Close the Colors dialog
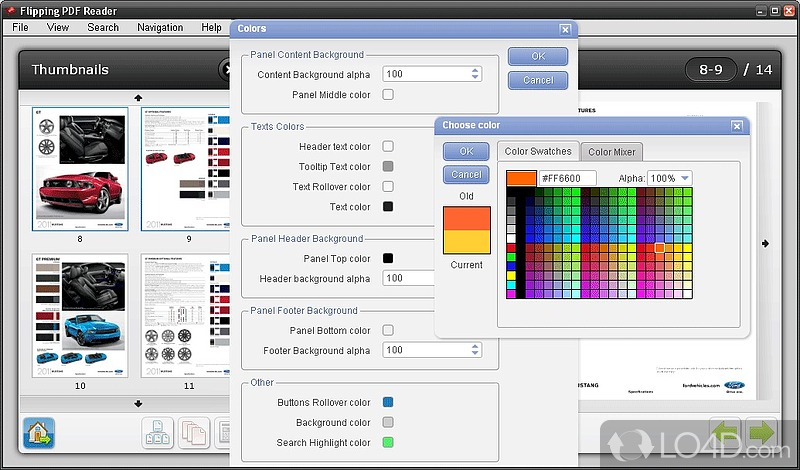 565,30
